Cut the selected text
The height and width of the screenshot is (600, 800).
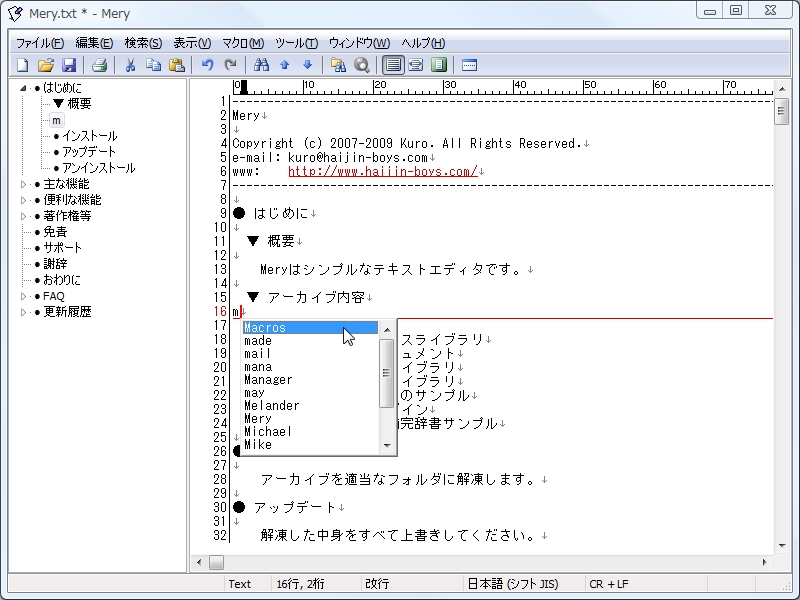[x=131, y=64]
